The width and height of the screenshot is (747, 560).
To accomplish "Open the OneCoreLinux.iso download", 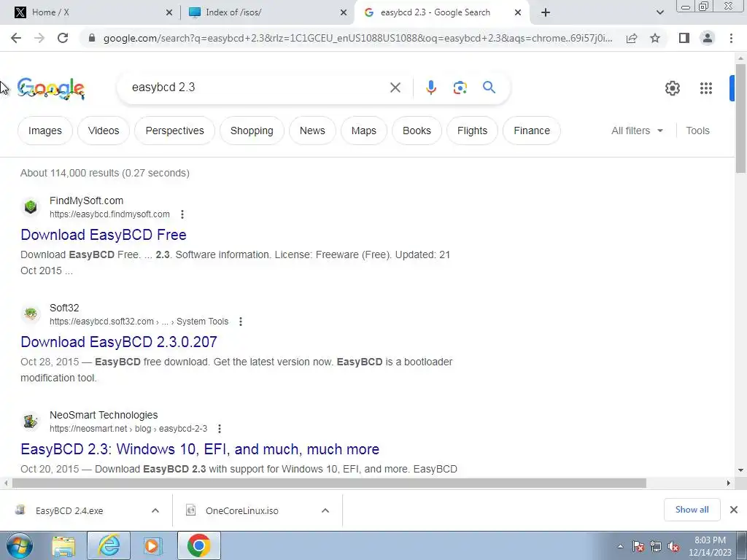I will [242, 510].
